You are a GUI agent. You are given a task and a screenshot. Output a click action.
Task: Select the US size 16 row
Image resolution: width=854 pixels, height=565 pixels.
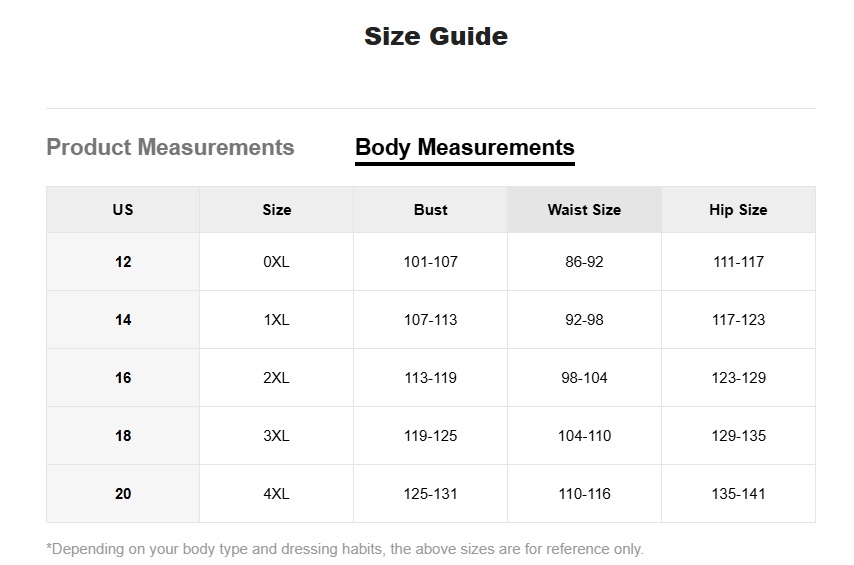431,378
